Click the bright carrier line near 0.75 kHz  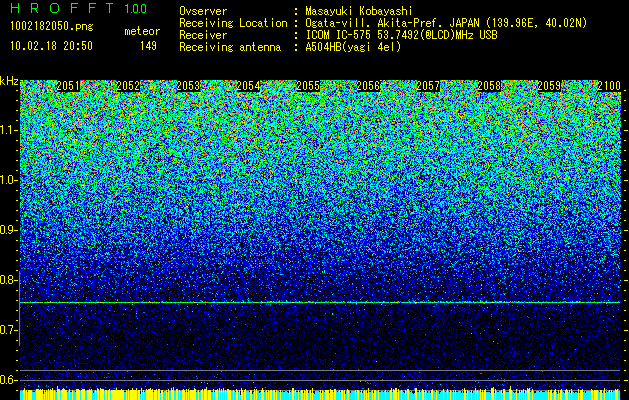(320, 303)
